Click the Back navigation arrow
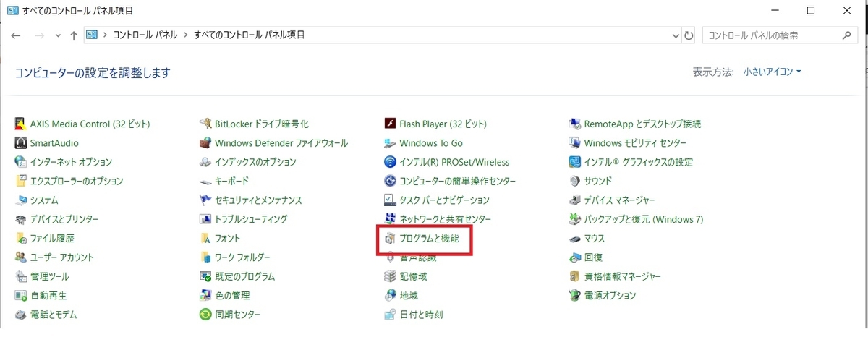 (x=16, y=35)
